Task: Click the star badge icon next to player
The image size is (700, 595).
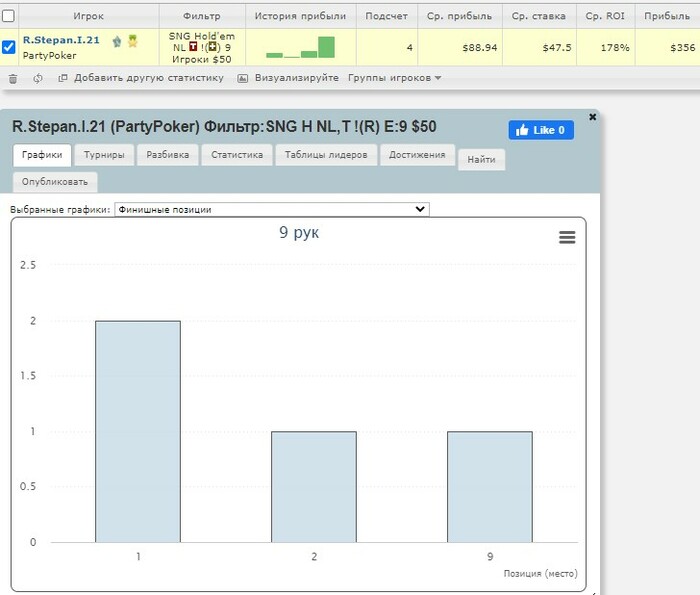Action: (117, 42)
